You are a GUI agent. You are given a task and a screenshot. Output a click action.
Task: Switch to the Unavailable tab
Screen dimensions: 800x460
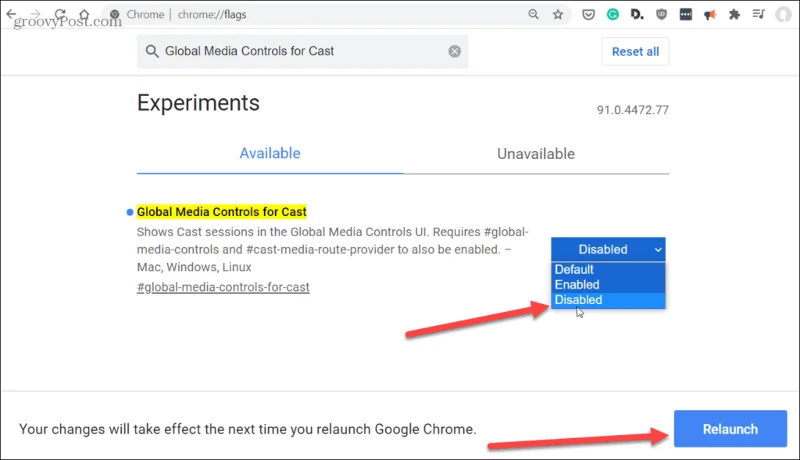pyautogui.click(x=536, y=154)
